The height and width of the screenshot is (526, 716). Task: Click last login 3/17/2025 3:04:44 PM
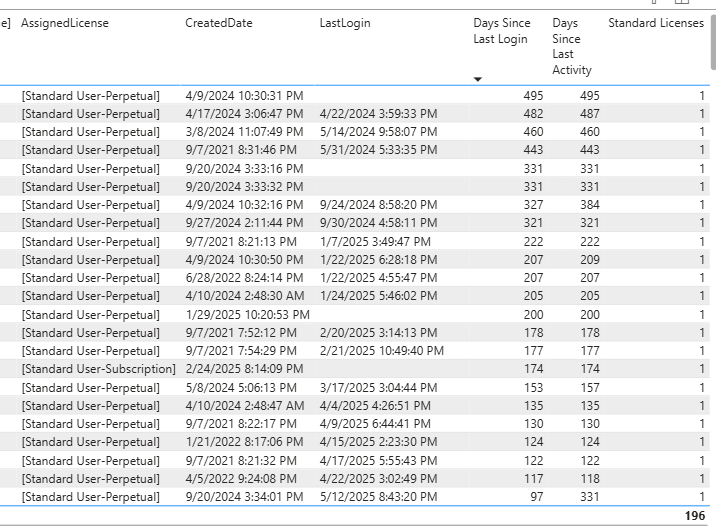click(378, 387)
